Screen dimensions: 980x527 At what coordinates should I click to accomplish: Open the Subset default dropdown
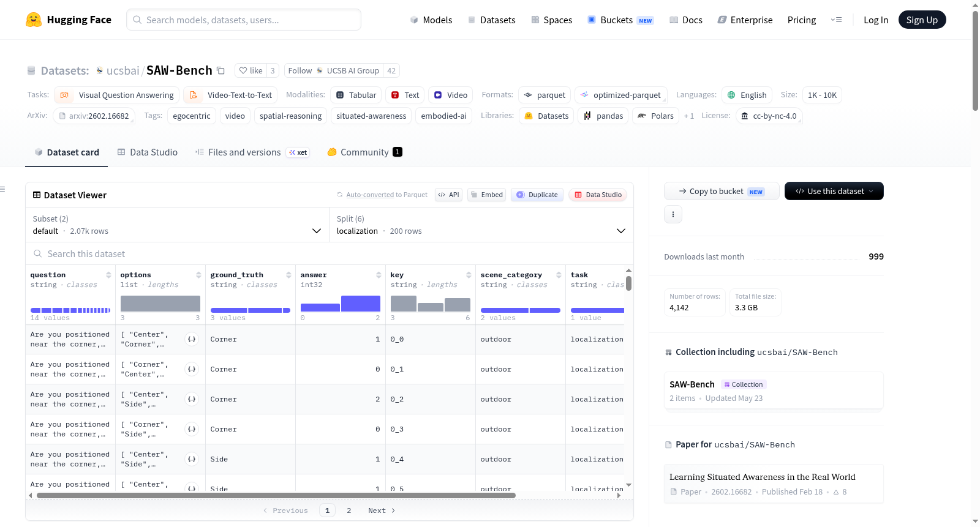(x=177, y=225)
